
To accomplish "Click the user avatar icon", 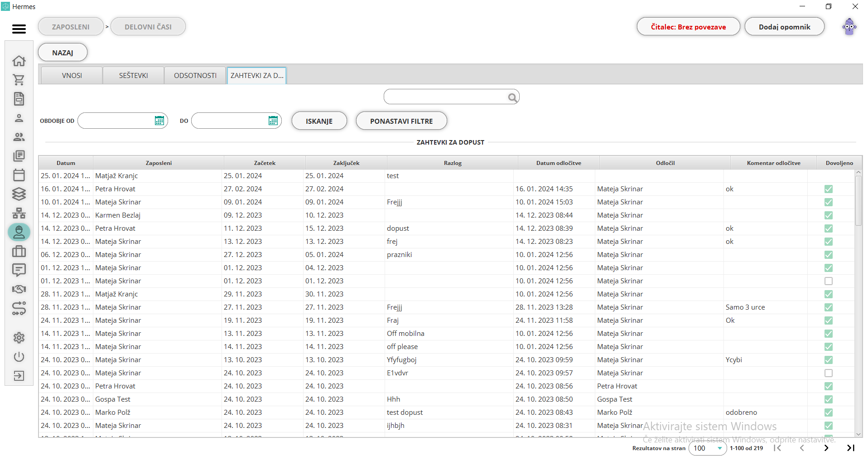I will pos(849,27).
